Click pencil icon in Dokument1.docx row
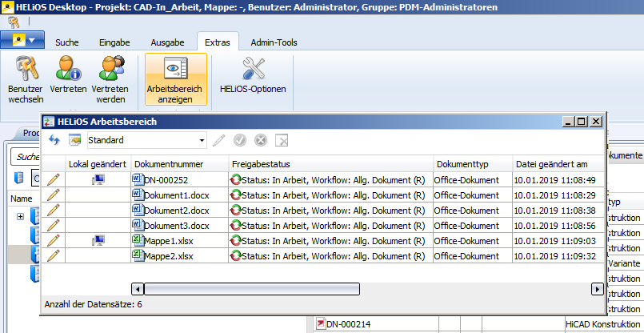The height and width of the screenshot is (333, 644). tap(54, 195)
